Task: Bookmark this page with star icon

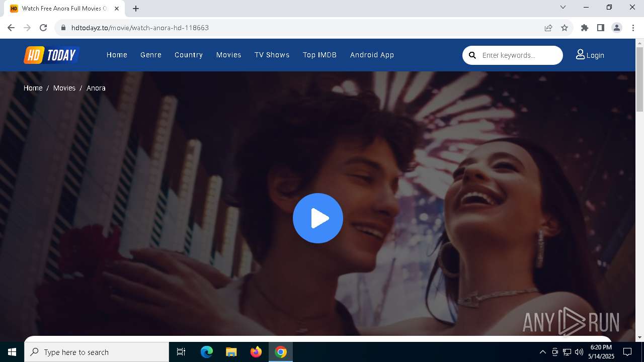Action: (565, 28)
